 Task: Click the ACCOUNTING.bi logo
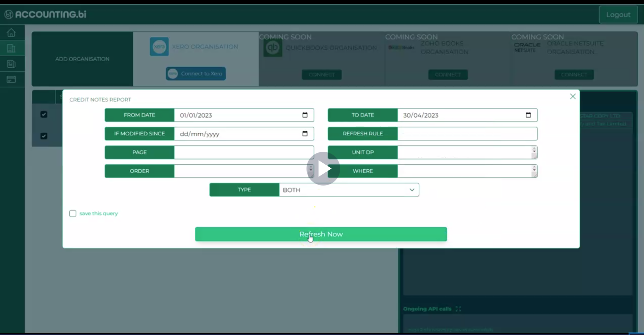[45, 14]
